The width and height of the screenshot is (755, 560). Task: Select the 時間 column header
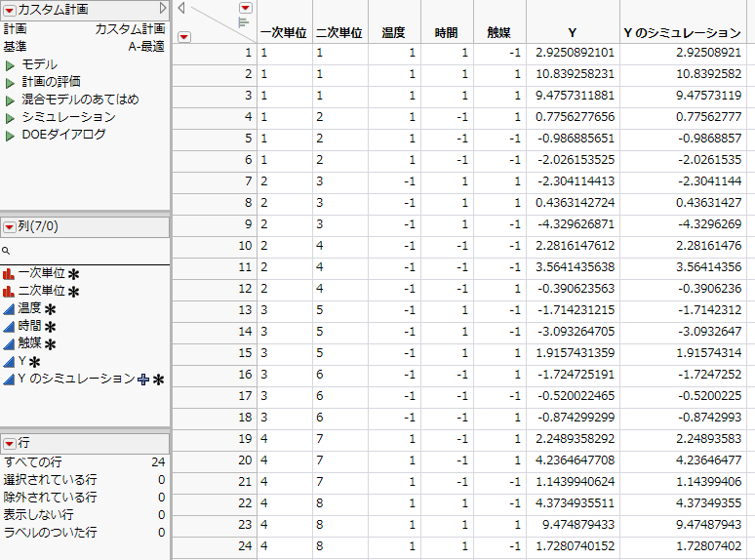pos(447,33)
